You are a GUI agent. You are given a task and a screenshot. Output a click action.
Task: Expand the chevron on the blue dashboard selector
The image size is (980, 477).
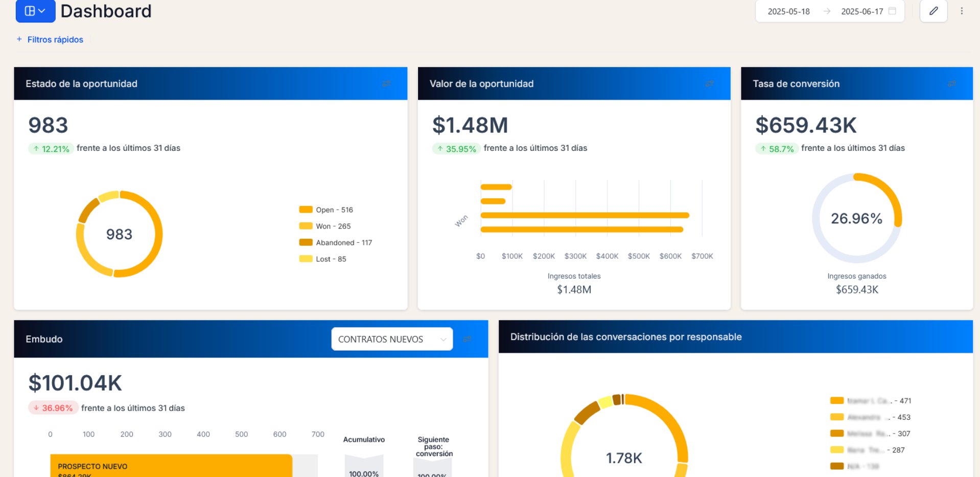pos(41,11)
